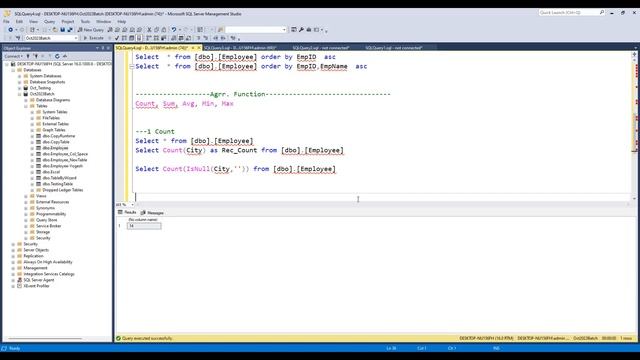Image resolution: width=640 pixels, height=360 pixels.
Task: Click the Undo arrow icon
Action: point(174,30)
